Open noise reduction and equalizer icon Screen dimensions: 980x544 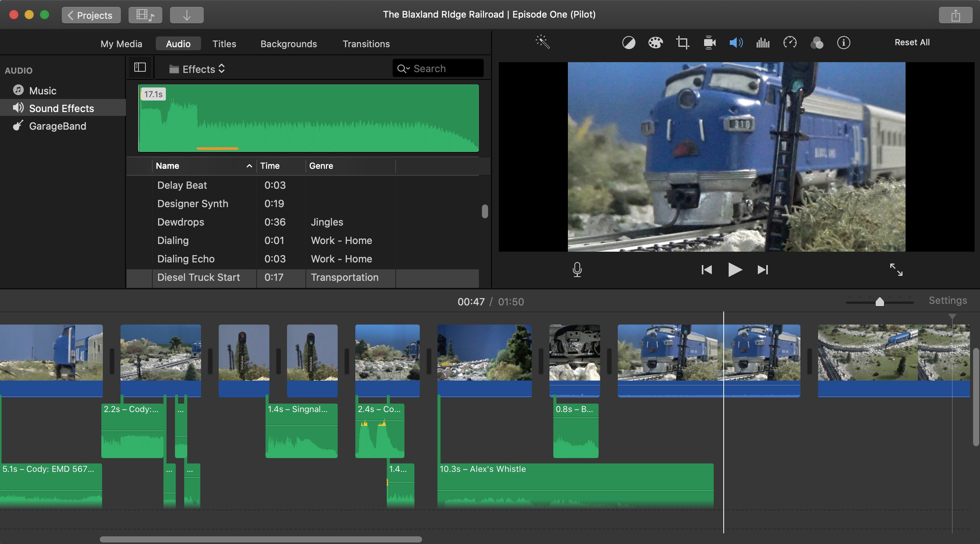763,43
